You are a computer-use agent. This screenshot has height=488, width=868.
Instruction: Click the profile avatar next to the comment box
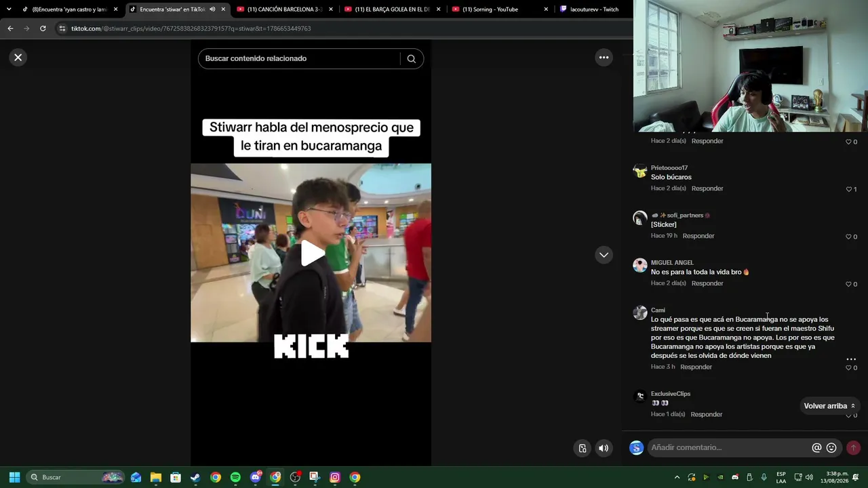pyautogui.click(x=636, y=448)
